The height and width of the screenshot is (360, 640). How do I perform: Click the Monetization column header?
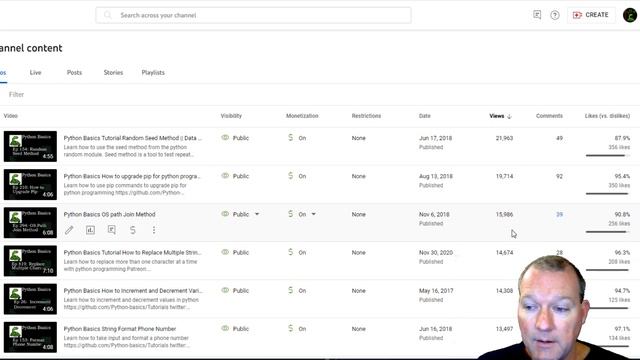click(x=302, y=116)
